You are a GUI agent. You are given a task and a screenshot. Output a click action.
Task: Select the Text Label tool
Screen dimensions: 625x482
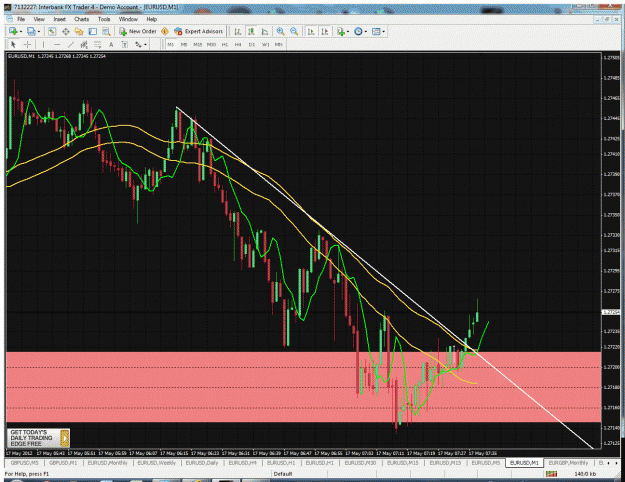click(125, 45)
